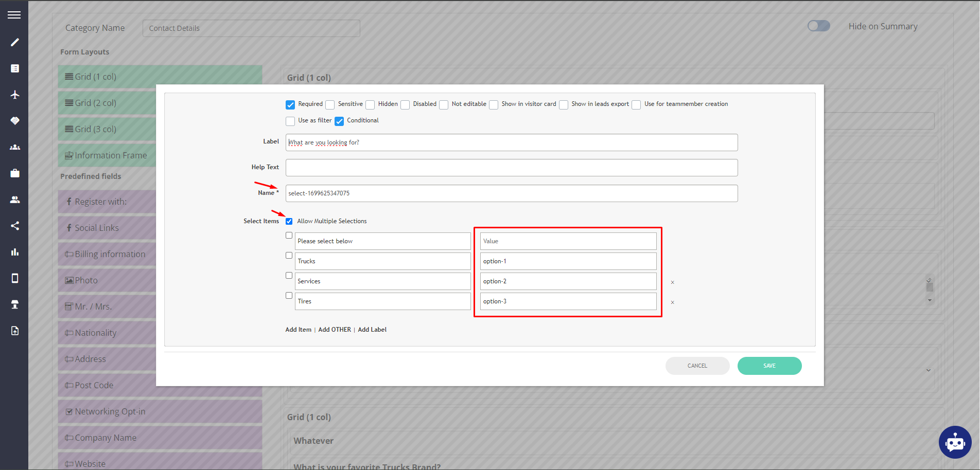Click the mobile device icon in sidebar

14,278
